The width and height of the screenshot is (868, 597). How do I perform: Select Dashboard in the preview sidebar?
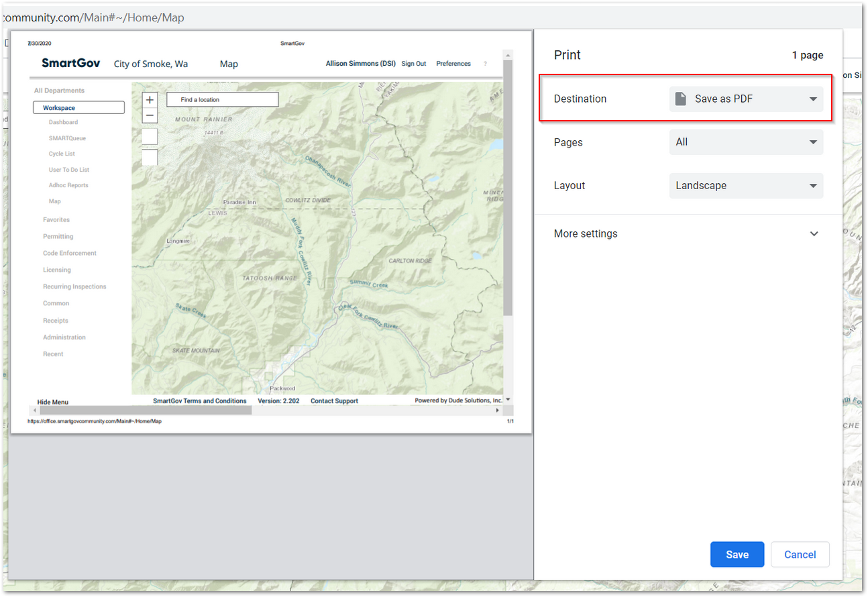(x=63, y=123)
